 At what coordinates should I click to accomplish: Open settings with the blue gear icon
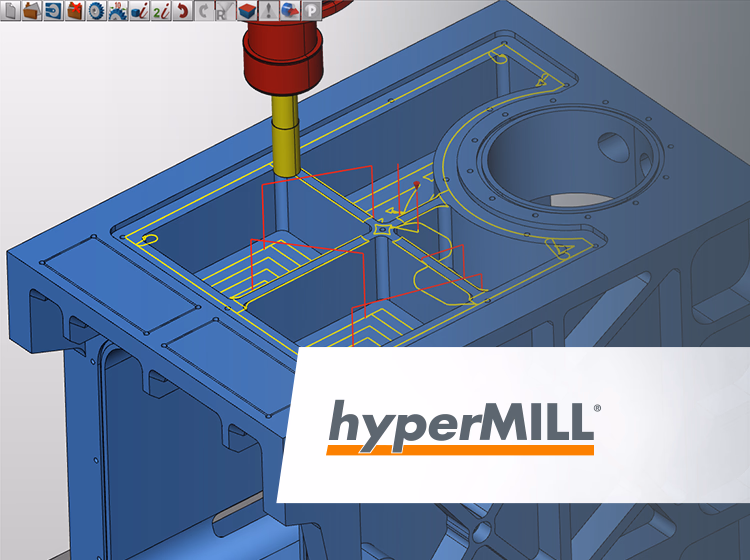pyautogui.click(x=96, y=12)
